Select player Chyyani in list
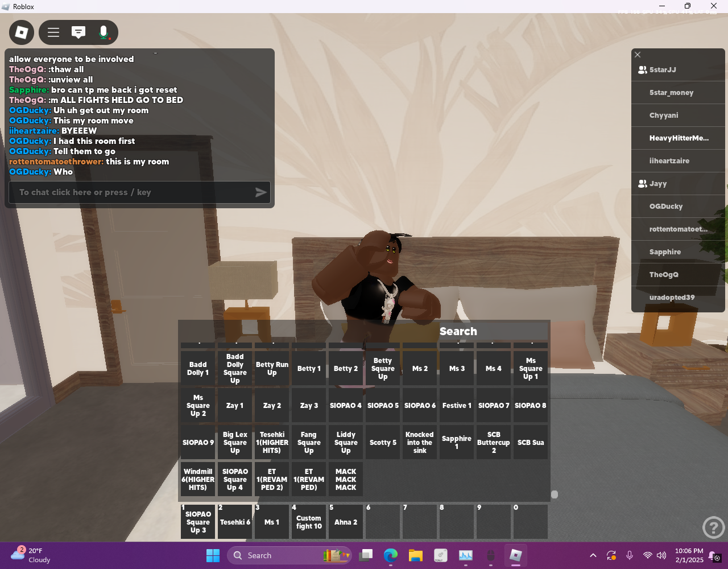This screenshot has height=569, width=728. (x=678, y=116)
